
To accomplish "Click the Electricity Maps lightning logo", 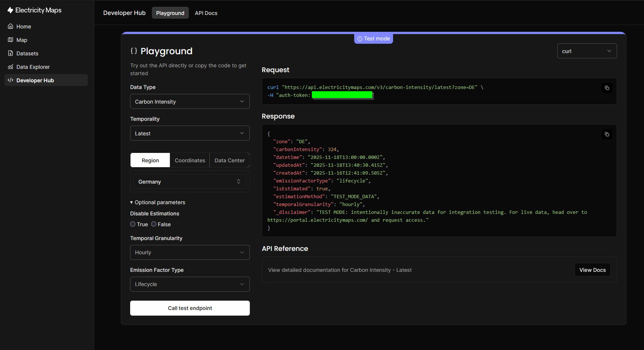I will (10, 10).
